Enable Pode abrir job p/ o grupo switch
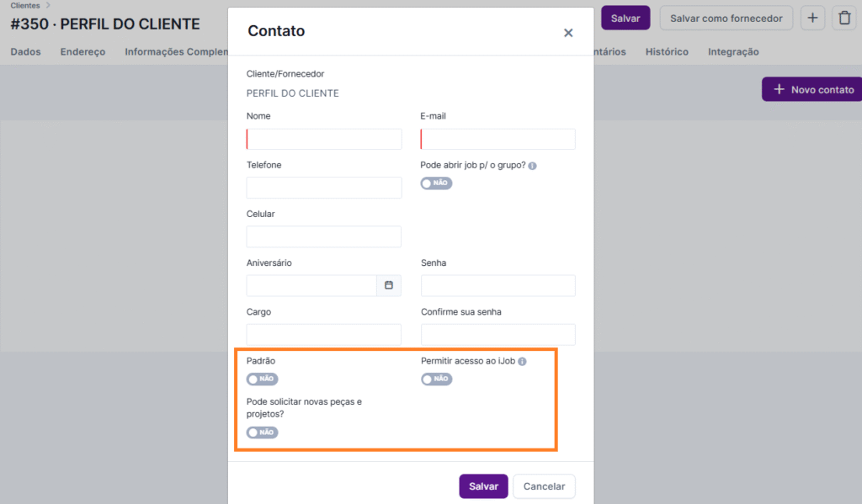Viewport: 862px width, 504px height. point(436,183)
